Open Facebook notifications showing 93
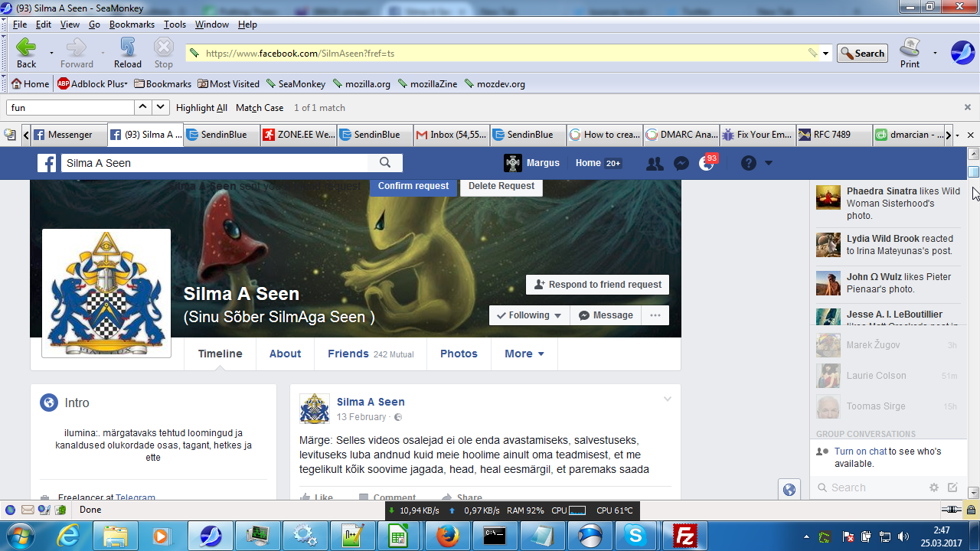 coord(707,162)
